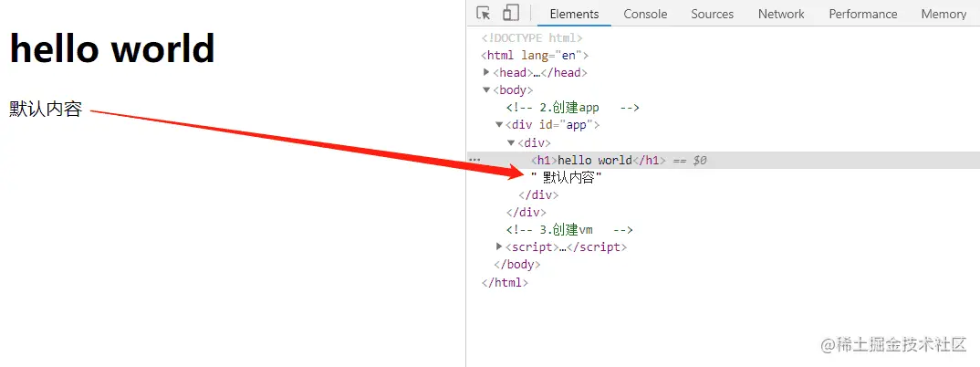Select the comment "3.创建vm"
This screenshot has height=367, width=980.
(569, 229)
